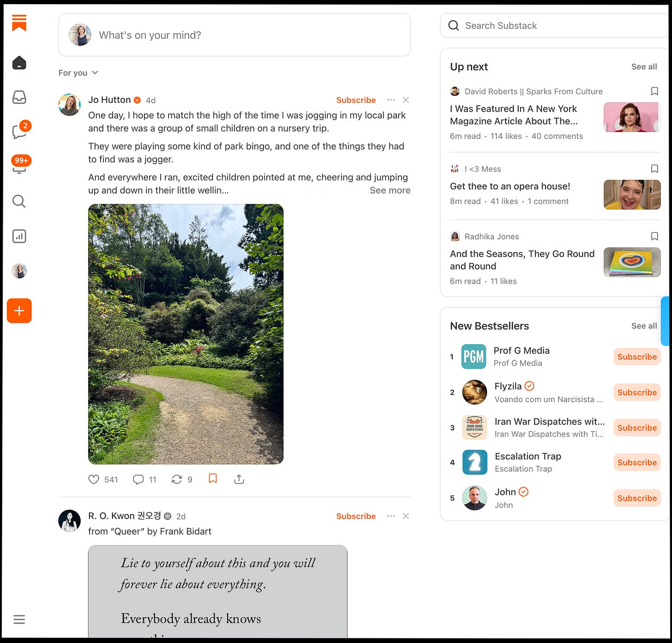Viewport: 672px width, 643px height.
Task: Open the park path photo
Action: [x=186, y=334]
